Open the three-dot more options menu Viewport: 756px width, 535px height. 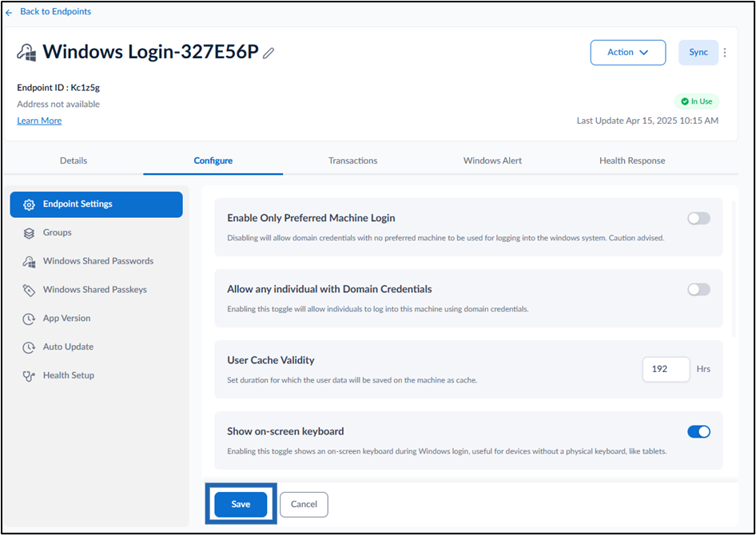725,53
